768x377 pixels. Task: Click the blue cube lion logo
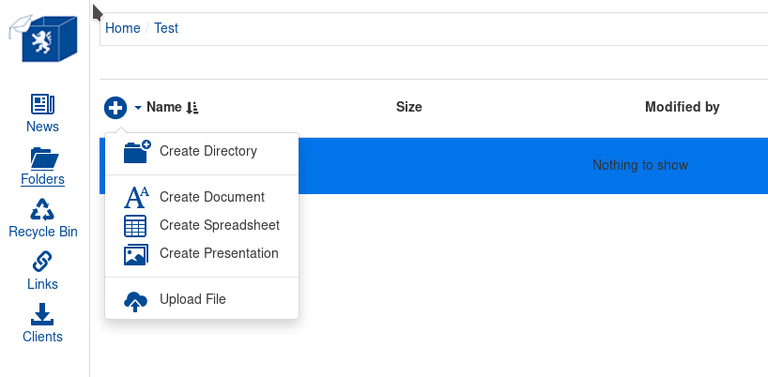(x=43, y=38)
